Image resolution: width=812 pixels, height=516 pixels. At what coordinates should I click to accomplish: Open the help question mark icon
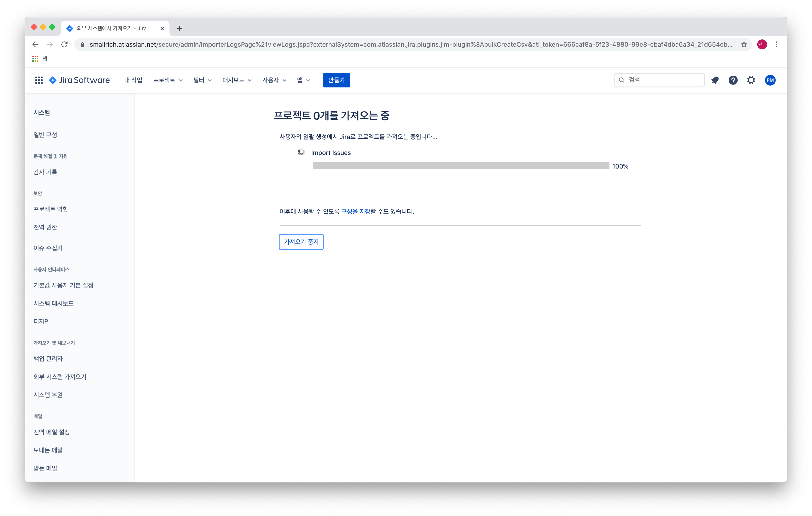click(x=733, y=80)
